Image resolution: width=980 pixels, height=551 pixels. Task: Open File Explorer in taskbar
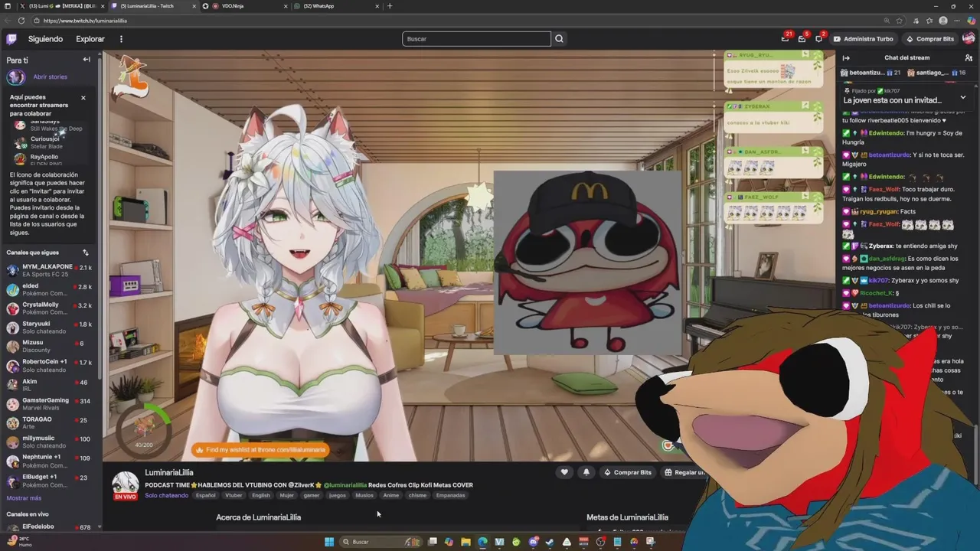(x=465, y=542)
